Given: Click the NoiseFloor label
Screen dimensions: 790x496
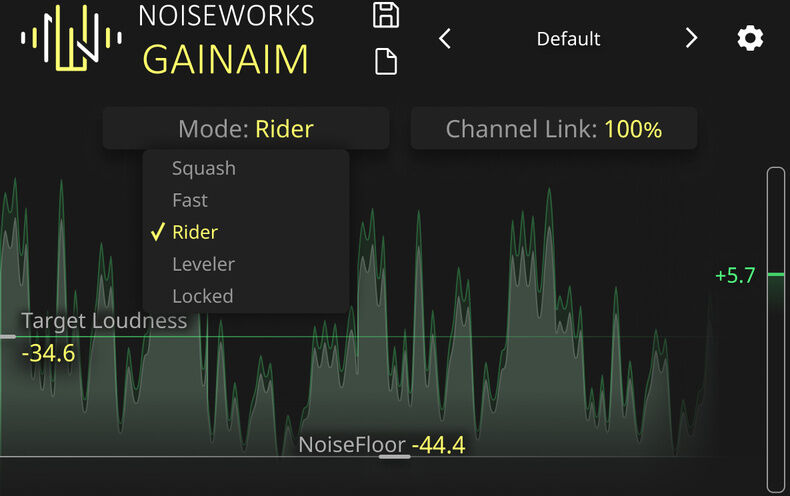Looking at the screenshot, I should 352,445.
